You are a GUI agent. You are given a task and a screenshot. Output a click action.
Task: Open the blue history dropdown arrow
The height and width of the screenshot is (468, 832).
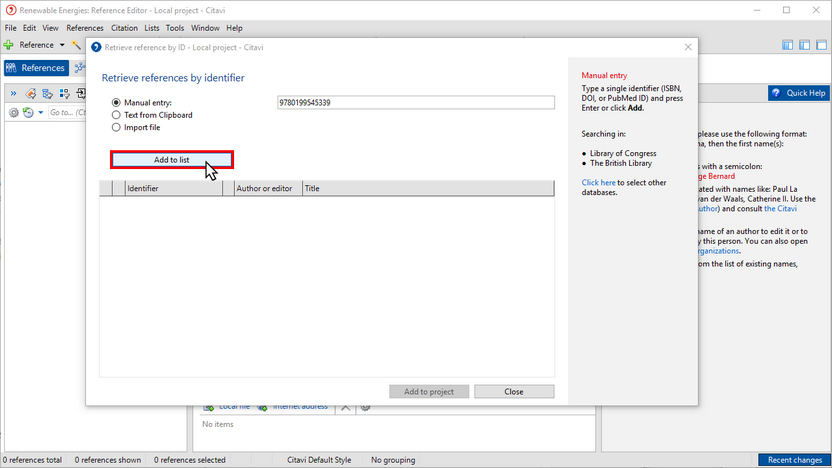tap(40, 112)
